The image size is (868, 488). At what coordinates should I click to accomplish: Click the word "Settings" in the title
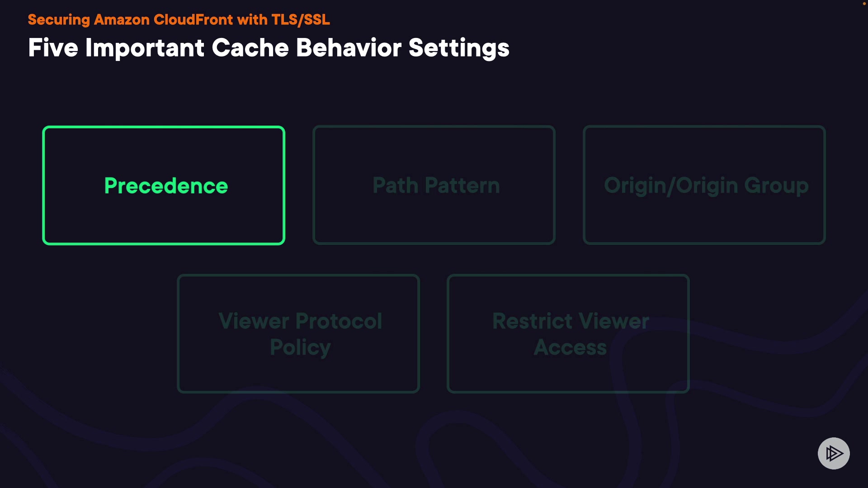click(459, 48)
